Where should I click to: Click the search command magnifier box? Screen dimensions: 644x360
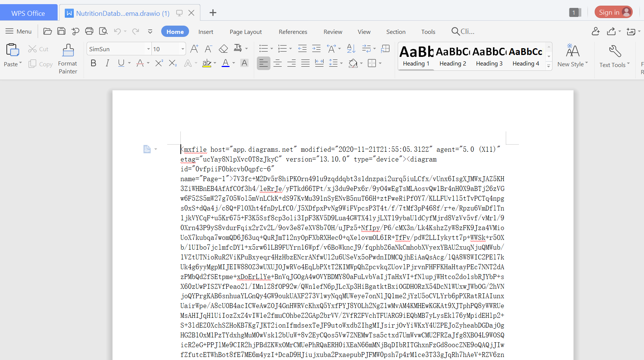coord(463,31)
